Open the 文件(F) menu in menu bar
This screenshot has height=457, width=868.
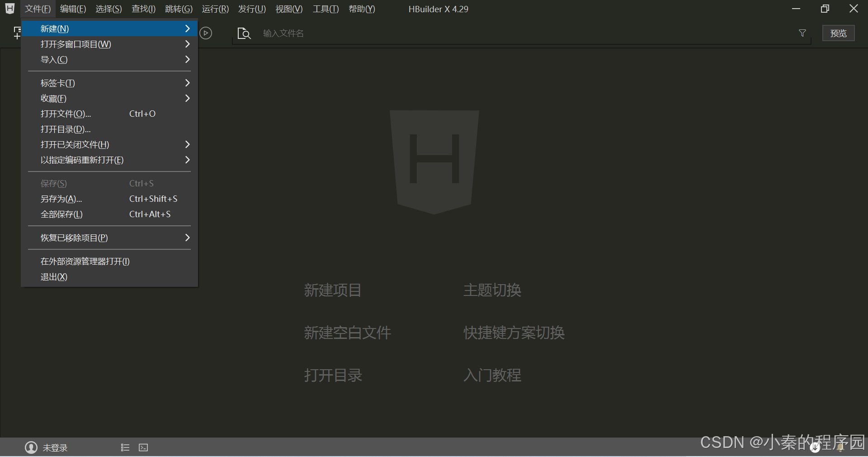pyautogui.click(x=38, y=9)
